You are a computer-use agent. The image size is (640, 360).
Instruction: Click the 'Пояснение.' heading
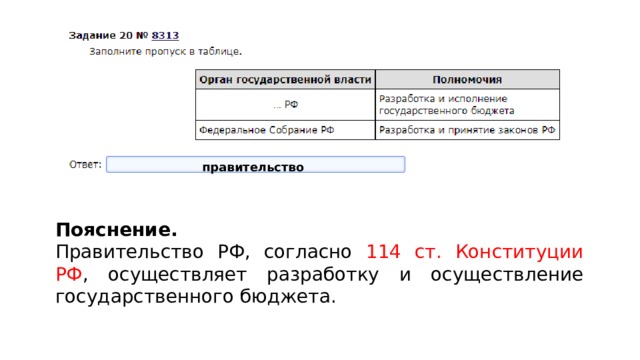point(116,230)
